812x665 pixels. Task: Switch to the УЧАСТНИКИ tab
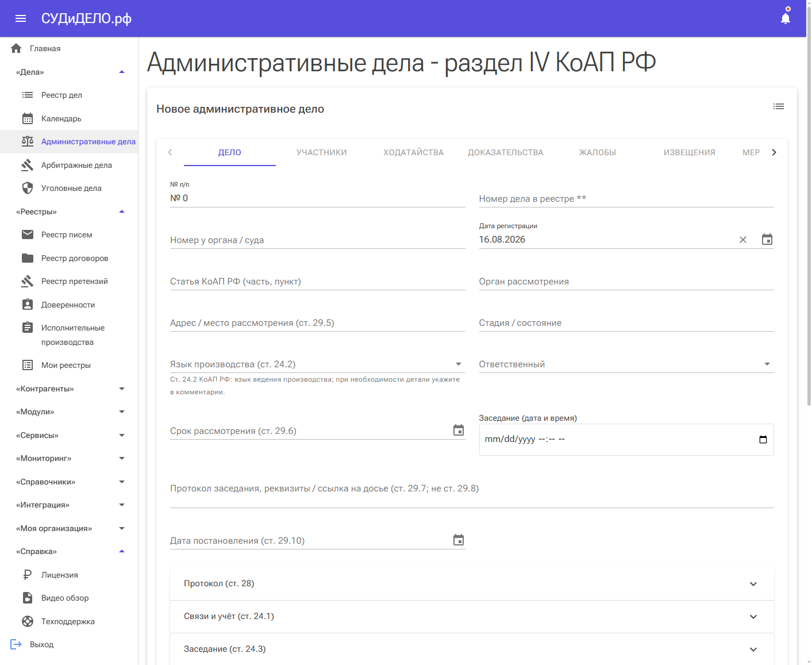(x=322, y=152)
